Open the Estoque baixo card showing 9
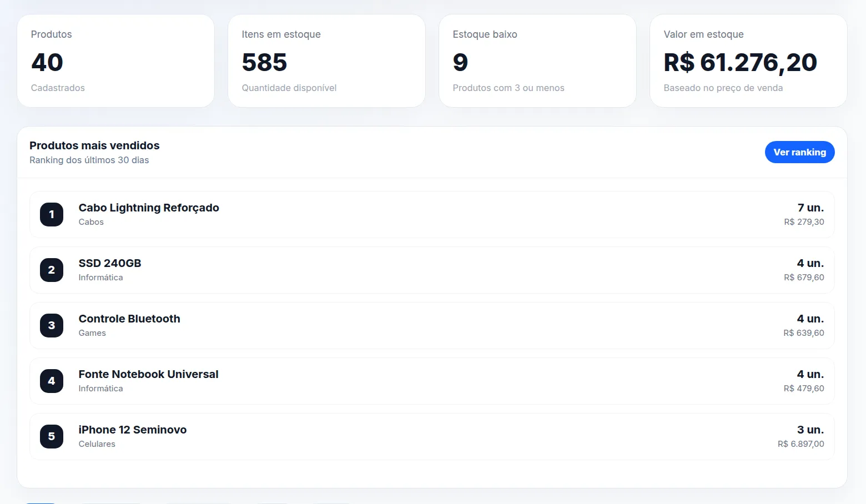This screenshot has height=504, width=866. tap(537, 61)
